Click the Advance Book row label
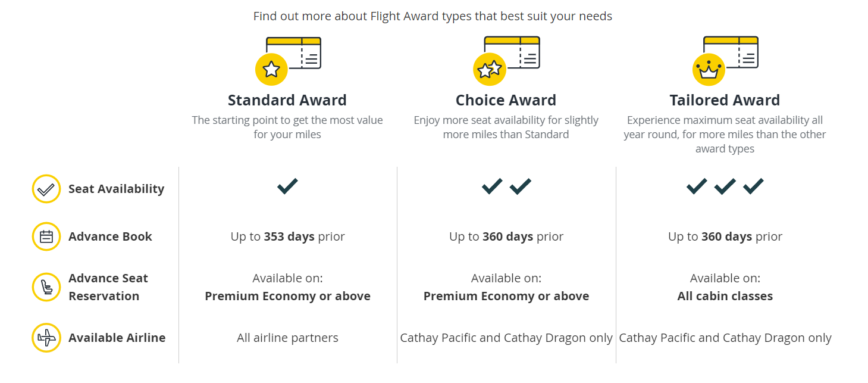Screen dimensions: 868x383 tap(110, 236)
